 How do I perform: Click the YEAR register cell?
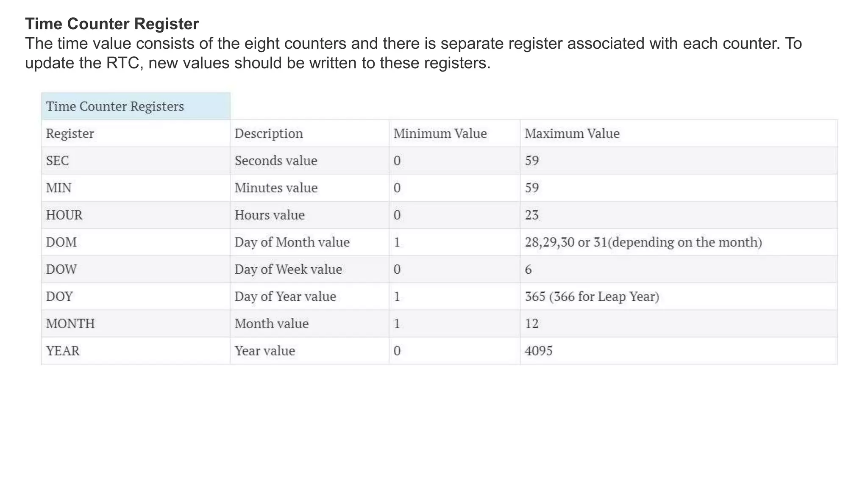[63, 351]
